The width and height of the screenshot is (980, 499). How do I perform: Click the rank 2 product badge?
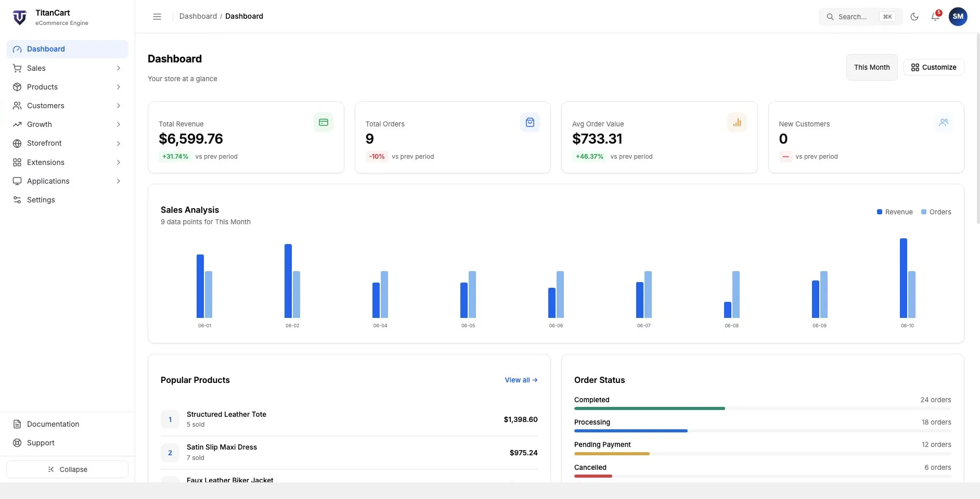tap(170, 453)
